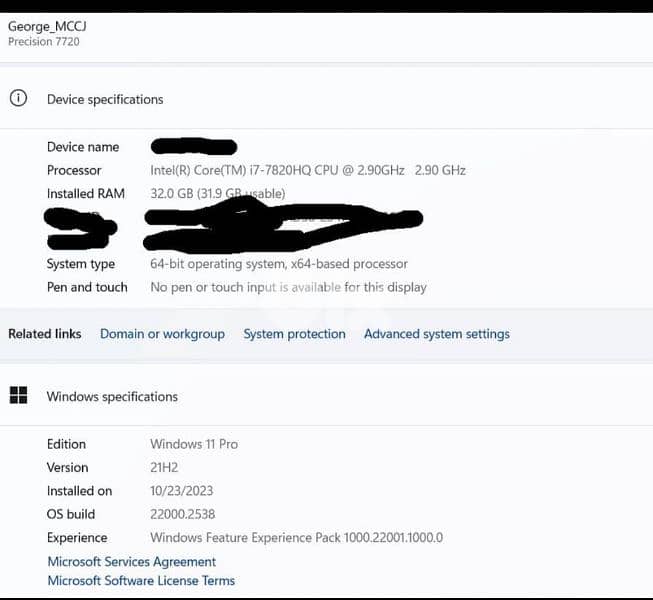This screenshot has height=600, width=653.
Task: Click the Windows logo beside Windows specifications
Action: [x=18, y=395]
